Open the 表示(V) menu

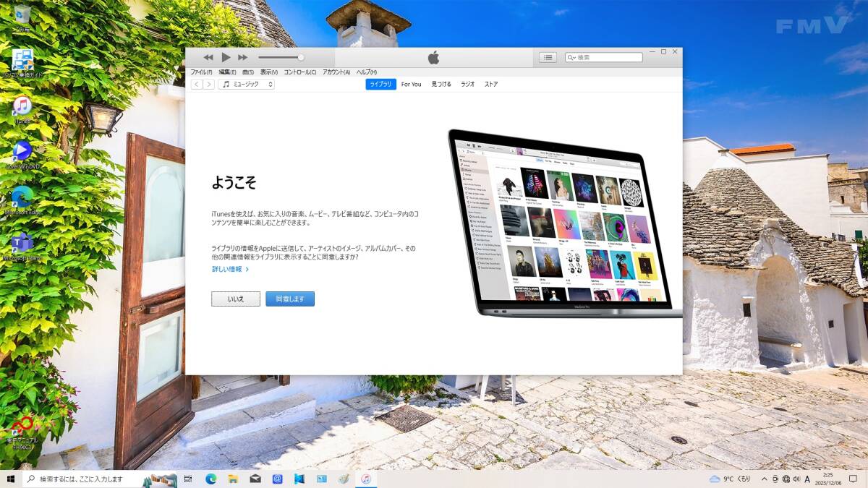click(x=269, y=72)
